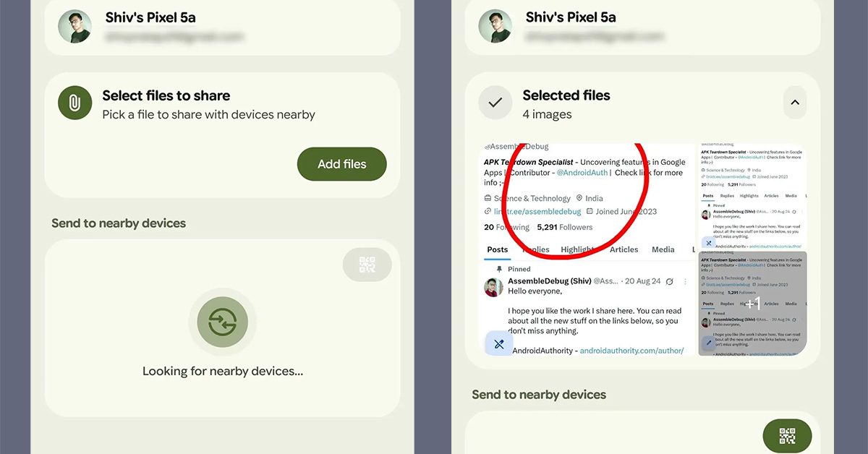
Task: Open the androidauthority.com/author link
Action: pyautogui.click(x=631, y=351)
